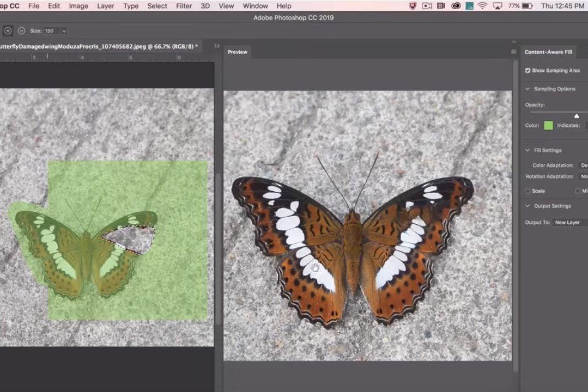Collapse the Sampling Options section
This screenshot has height=392, width=588.
tap(528, 89)
